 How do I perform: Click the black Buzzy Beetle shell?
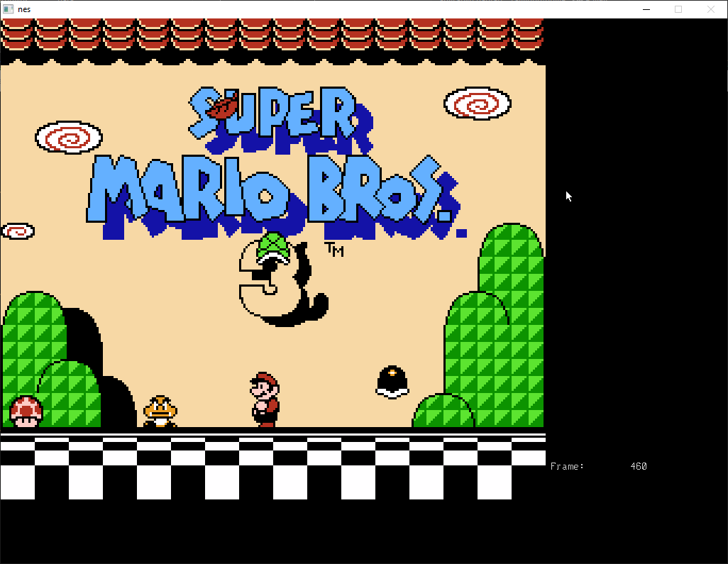pyautogui.click(x=392, y=382)
